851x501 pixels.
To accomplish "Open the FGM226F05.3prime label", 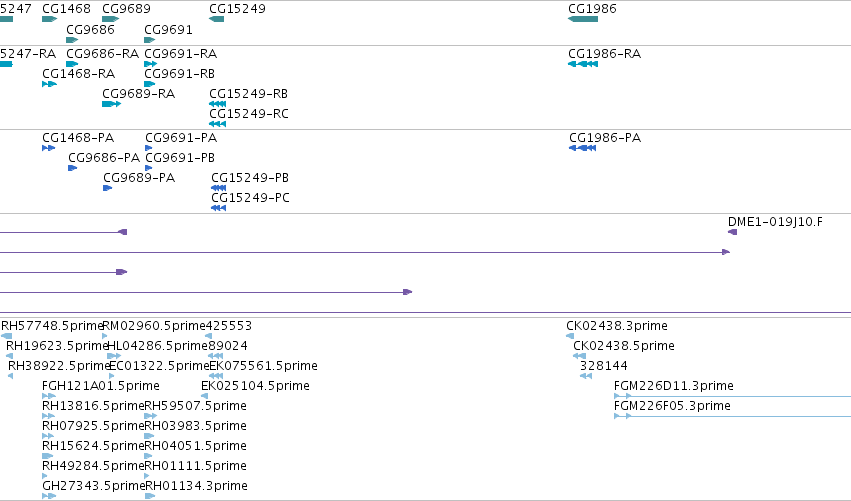I will point(672,405).
